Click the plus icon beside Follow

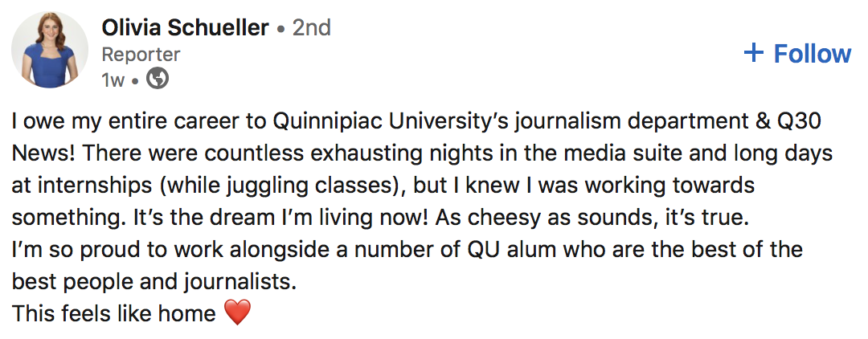point(753,53)
